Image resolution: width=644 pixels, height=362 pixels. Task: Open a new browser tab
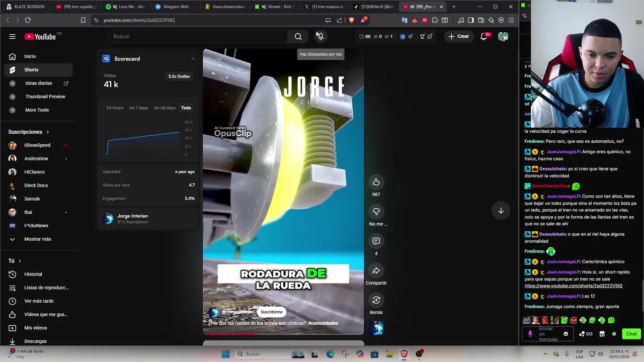[x=454, y=7]
